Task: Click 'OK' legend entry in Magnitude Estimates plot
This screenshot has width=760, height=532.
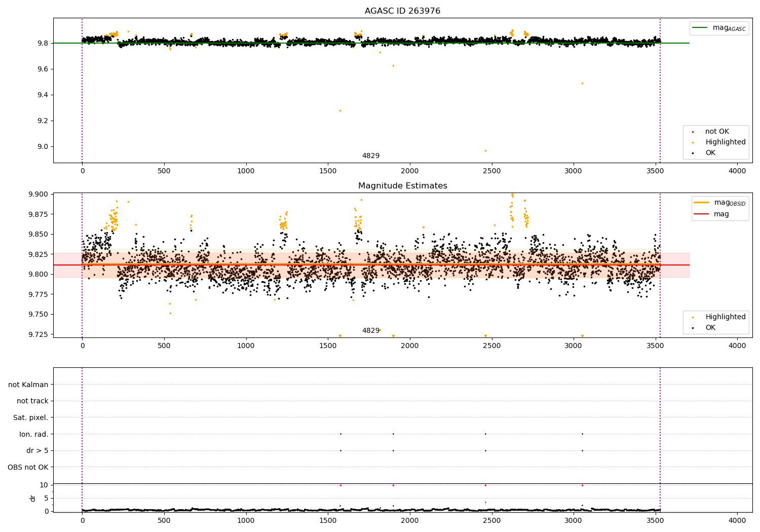Action: click(x=710, y=328)
